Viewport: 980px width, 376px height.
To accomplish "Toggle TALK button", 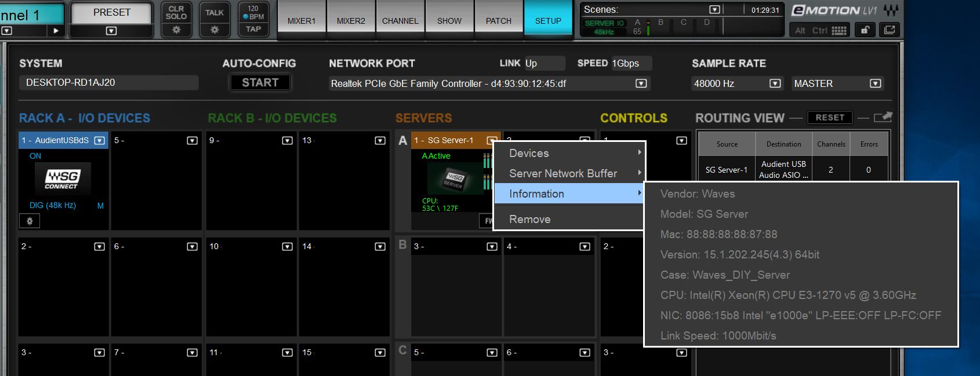I will click(x=215, y=13).
